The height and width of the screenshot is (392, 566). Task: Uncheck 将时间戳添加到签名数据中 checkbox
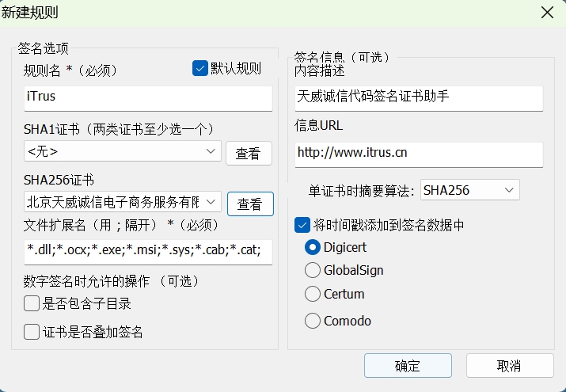coord(302,225)
